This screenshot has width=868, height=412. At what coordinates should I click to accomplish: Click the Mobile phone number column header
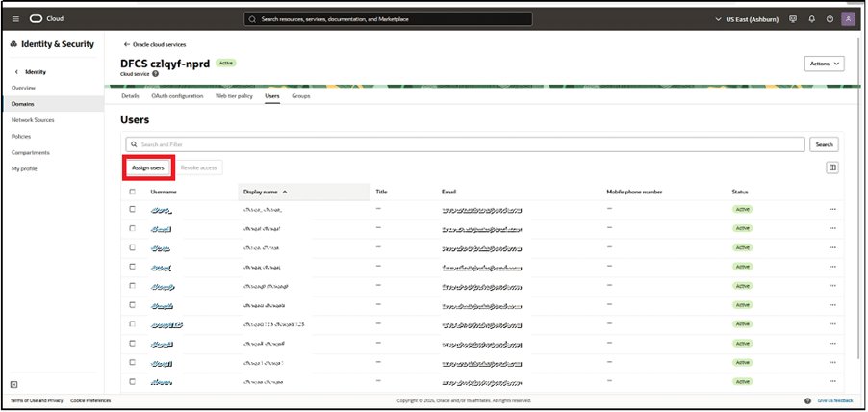pyautogui.click(x=634, y=192)
